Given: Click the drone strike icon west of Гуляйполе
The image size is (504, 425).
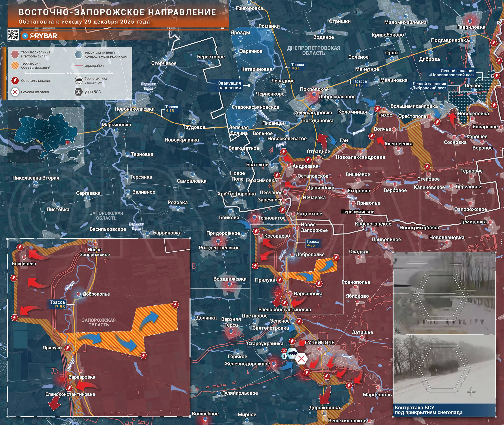Looking at the screenshot, I should click(x=284, y=351).
